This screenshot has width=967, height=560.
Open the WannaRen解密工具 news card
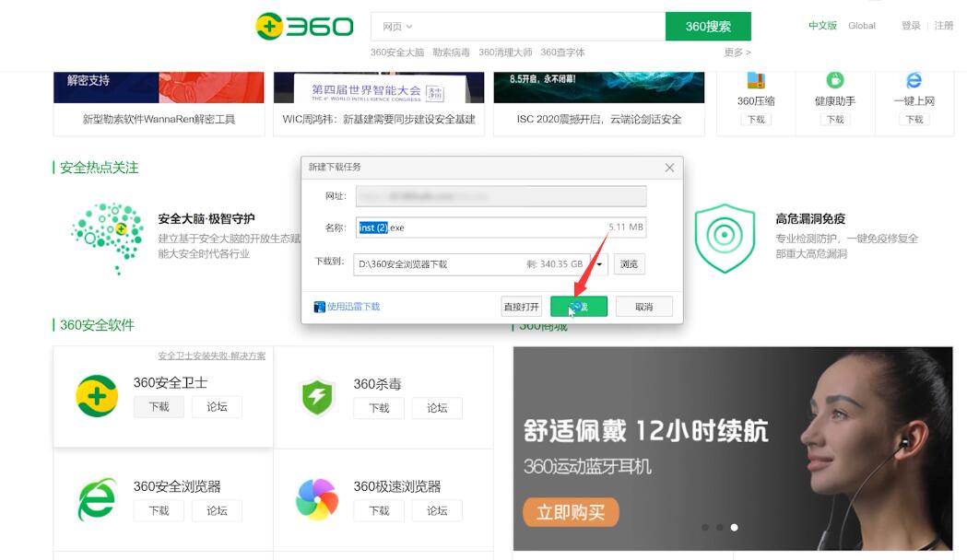[159, 103]
